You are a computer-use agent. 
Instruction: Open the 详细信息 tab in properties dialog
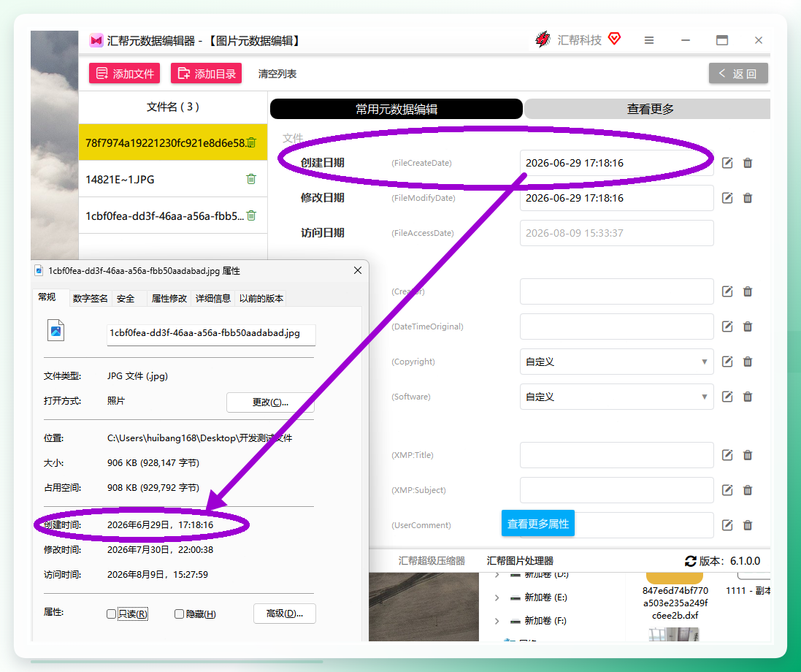213,299
